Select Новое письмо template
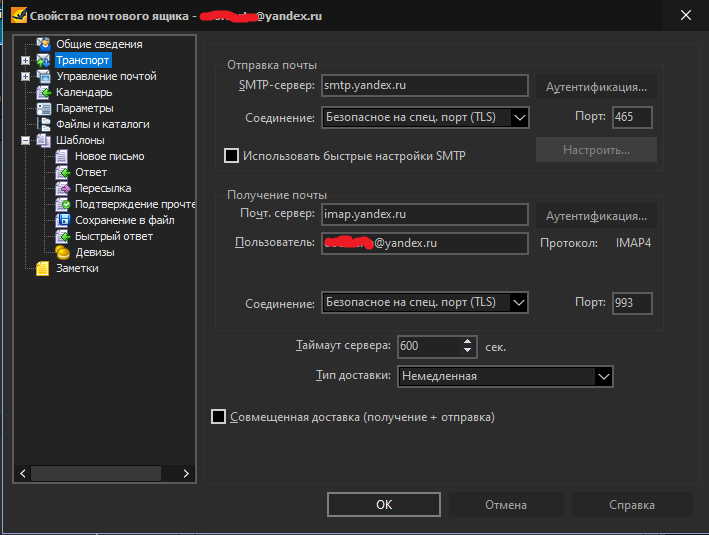 click(109, 156)
